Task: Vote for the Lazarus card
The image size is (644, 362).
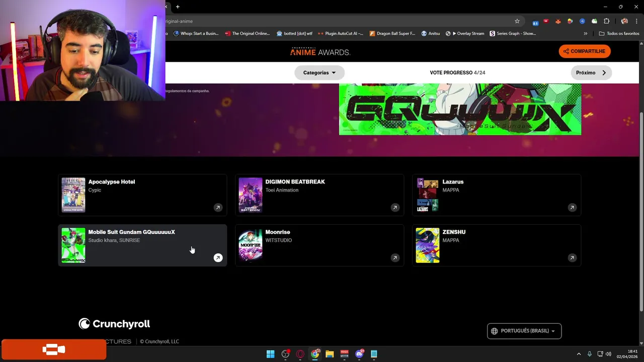Action: click(497, 195)
